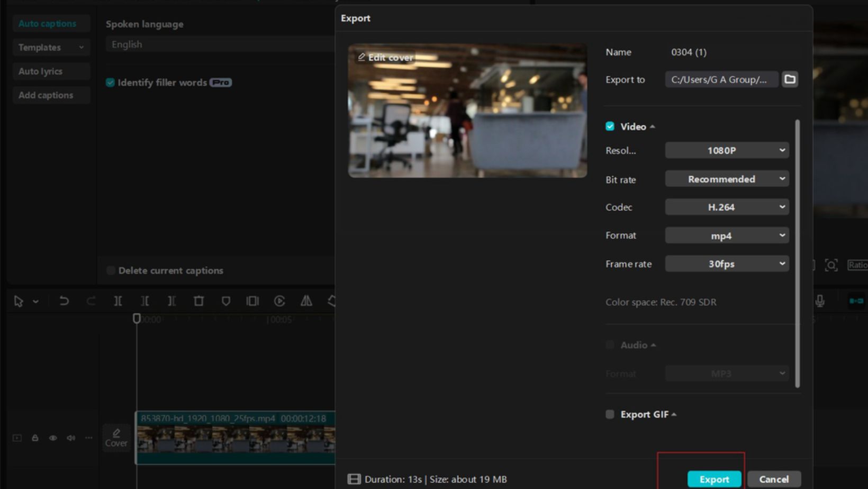
Task: Open the Frame rate 30fps dropdown
Action: pos(727,264)
